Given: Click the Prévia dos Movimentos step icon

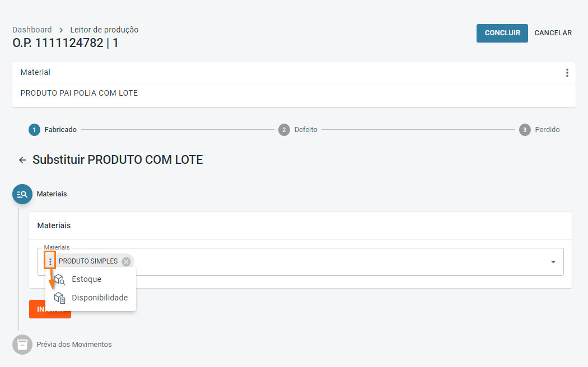Looking at the screenshot, I should click(x=22, y=345).
